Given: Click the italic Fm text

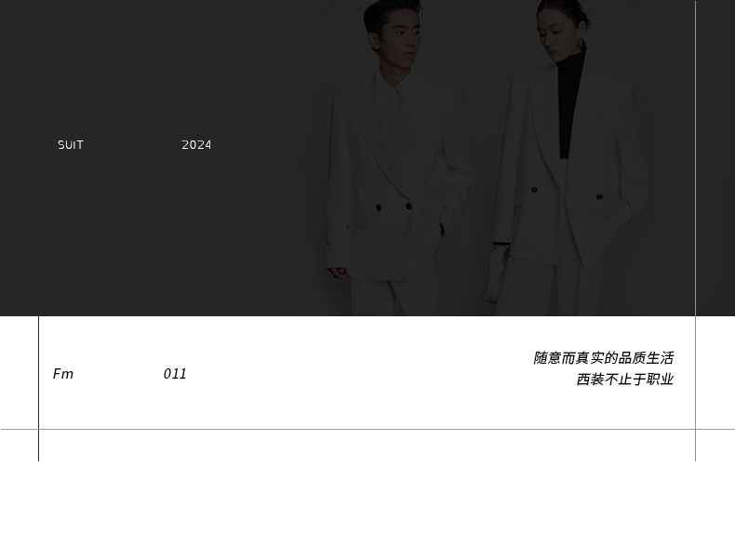Looking at the screenshot, I should click(63, 374).
